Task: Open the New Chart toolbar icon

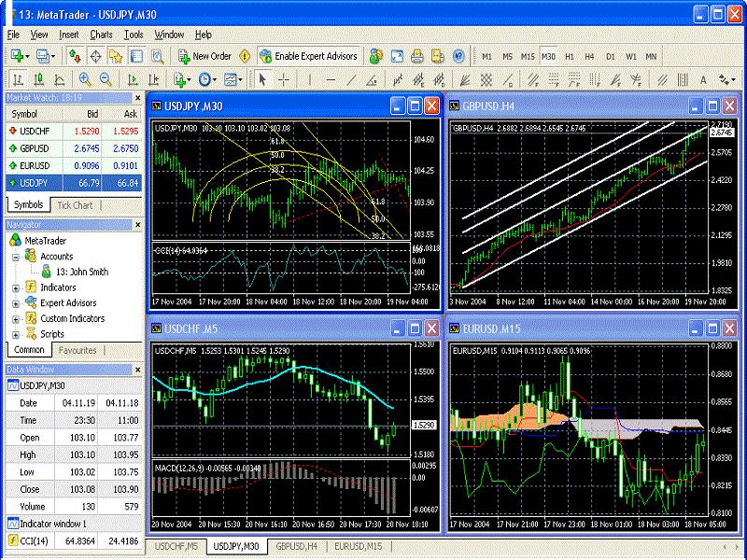Action: tap(19, 56)
